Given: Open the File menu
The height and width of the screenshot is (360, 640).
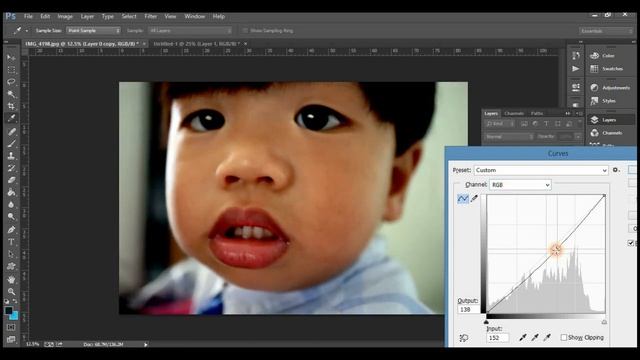Looking at the screenshot, I should click(28, 16).
